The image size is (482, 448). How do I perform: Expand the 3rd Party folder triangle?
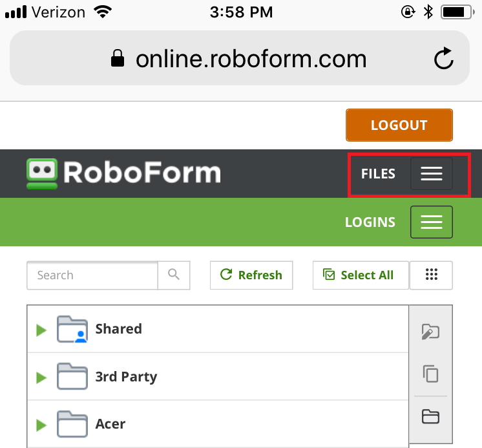point(41,378)
